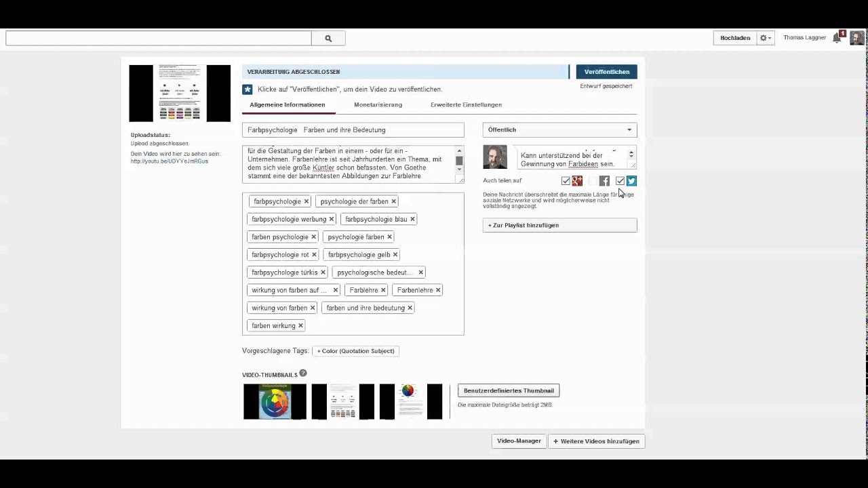Remove the 'psychologische bedeut...' tag

click(420, 272)
